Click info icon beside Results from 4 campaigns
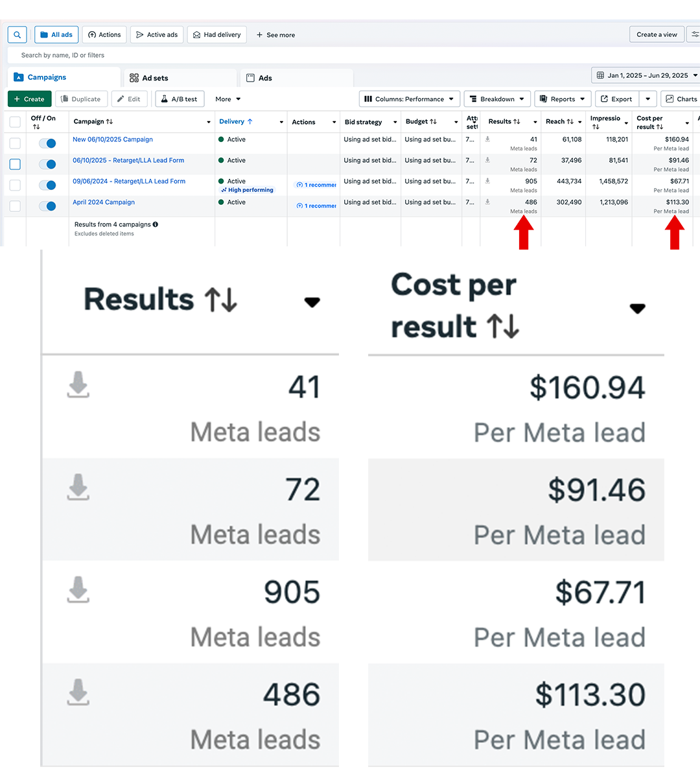 (156, 224)
